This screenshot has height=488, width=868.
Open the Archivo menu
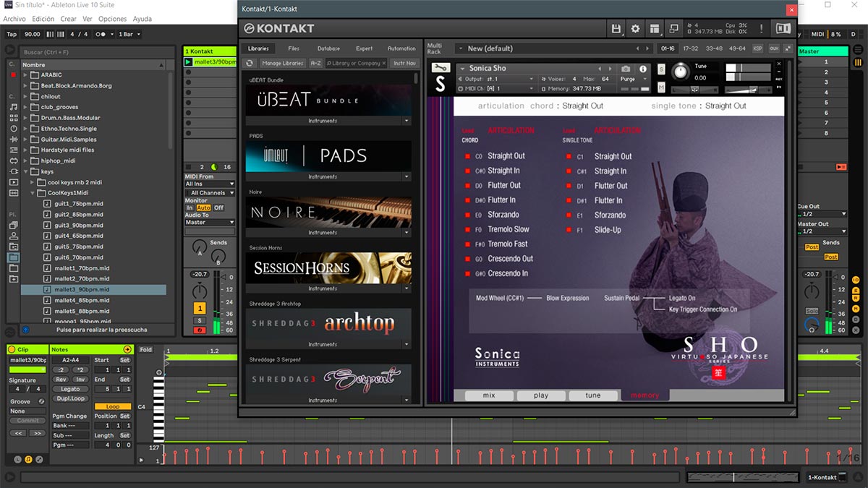14,19
